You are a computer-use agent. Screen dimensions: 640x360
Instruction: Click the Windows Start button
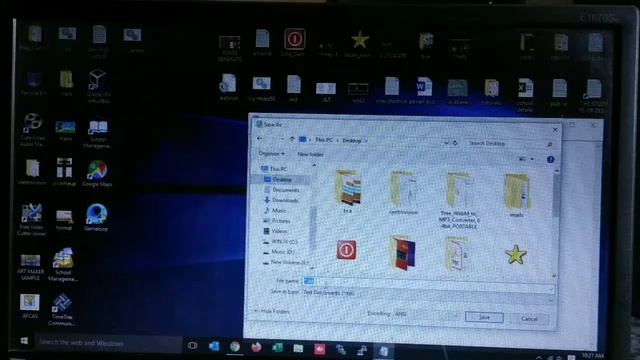coord(24,341)
